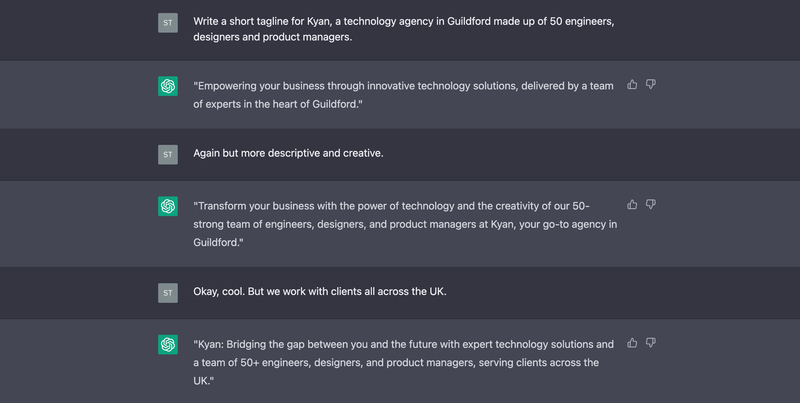Click the message 'Again but more descriptive and creative'

coord(288,153)
